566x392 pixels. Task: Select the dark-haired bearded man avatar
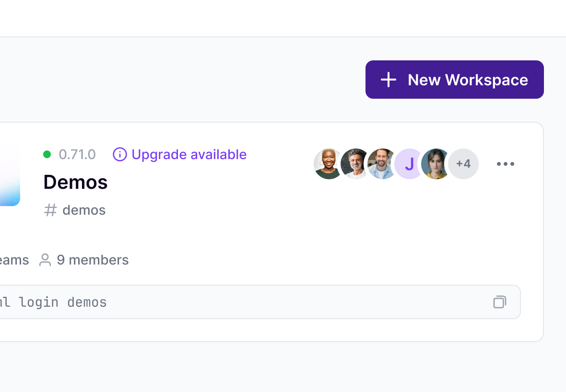(381, 164)
